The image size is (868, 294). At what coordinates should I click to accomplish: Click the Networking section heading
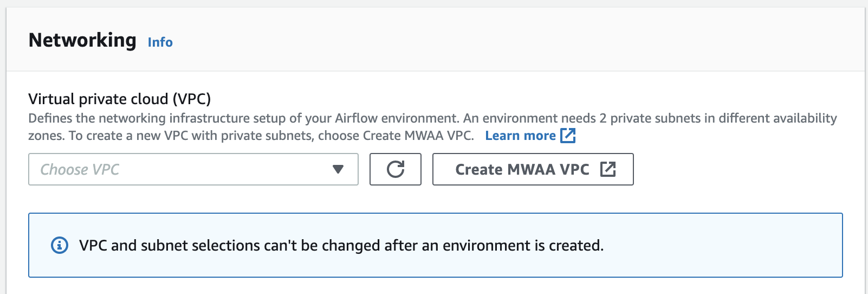(x=82, y=40)
